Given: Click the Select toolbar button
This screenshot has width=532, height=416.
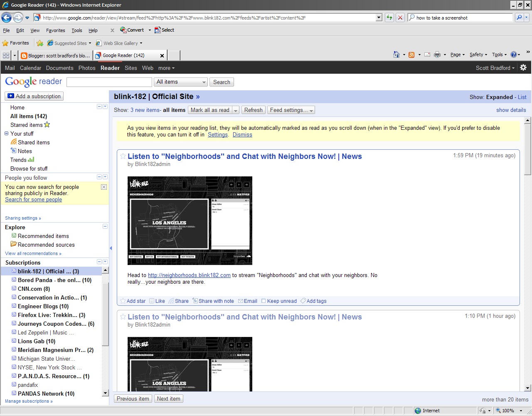Looking at the screenshot, I should click(164, 30).
